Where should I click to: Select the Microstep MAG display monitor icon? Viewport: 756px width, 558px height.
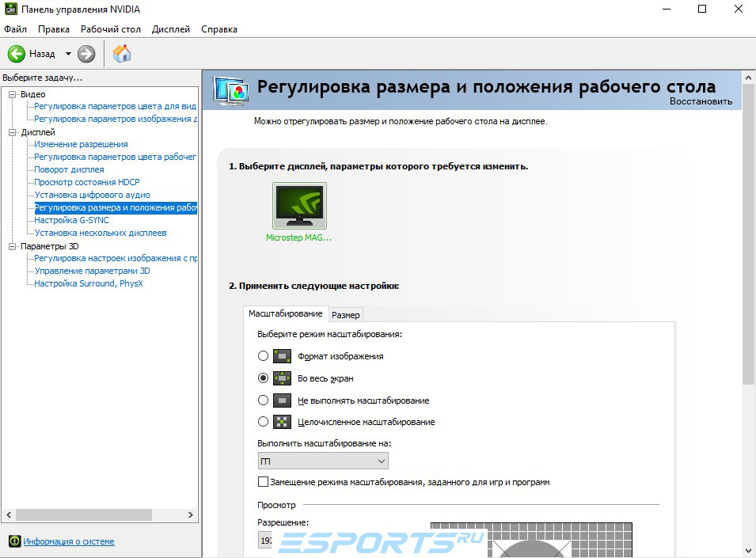299,206
